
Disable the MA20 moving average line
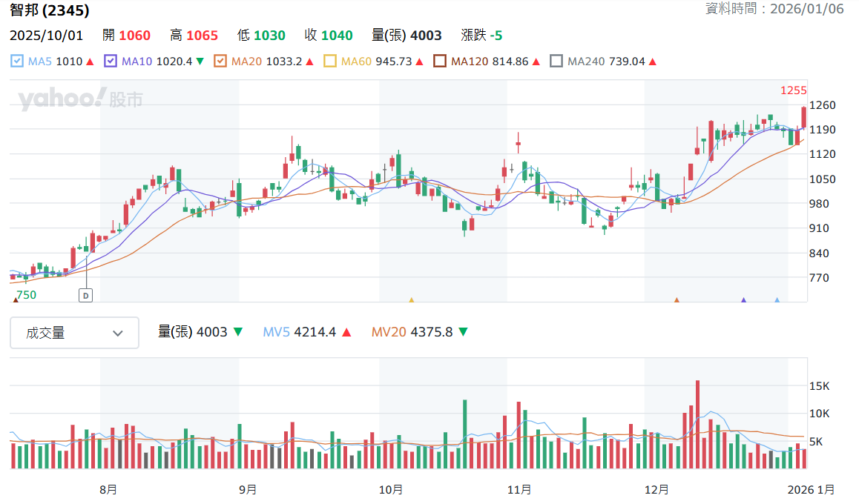click(220, 62)
